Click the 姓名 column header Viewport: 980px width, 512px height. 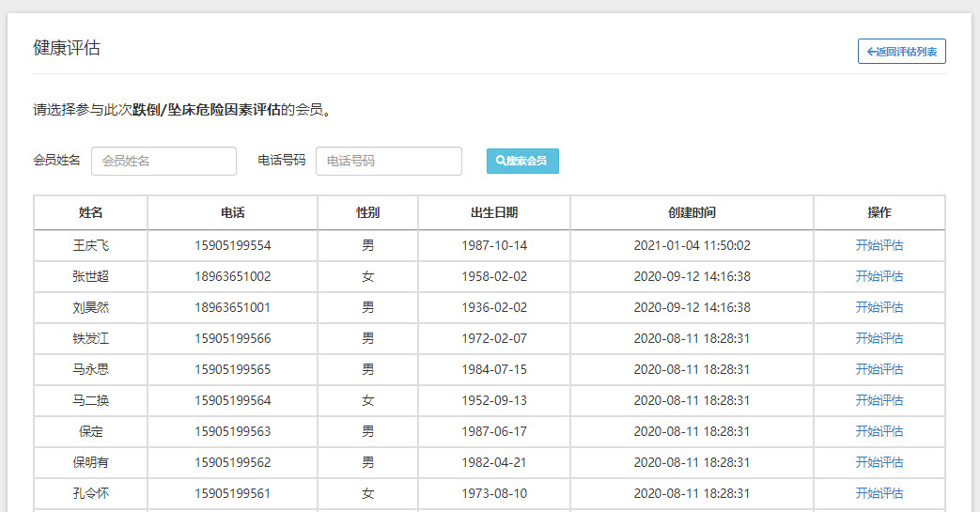(x=91, y=213)
